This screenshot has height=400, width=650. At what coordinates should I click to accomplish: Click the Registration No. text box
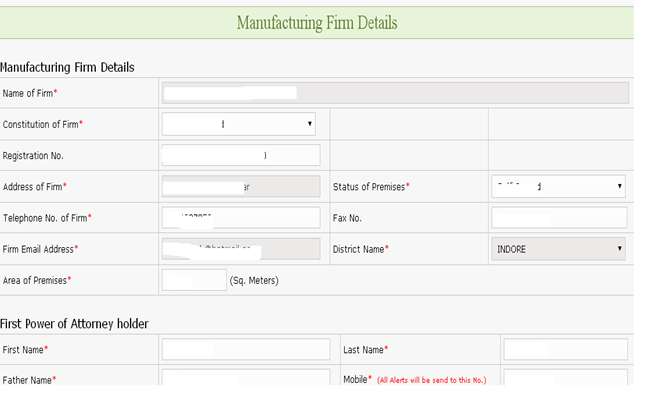(241, 155)
